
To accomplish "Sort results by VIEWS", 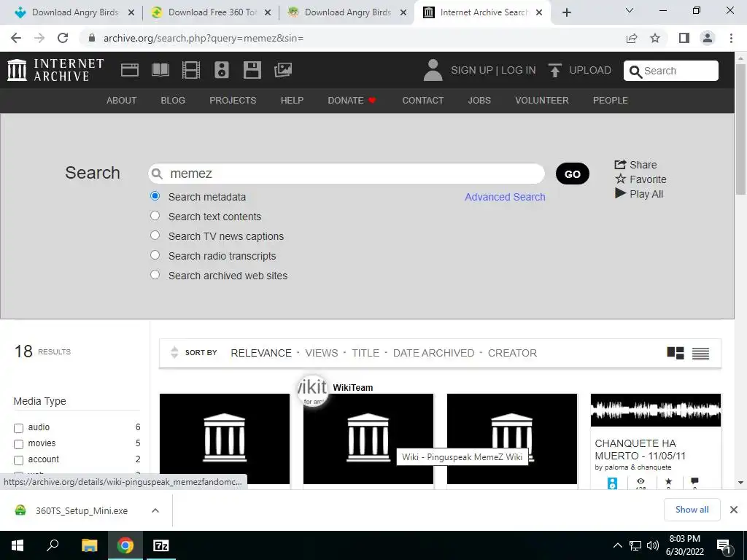I will [322, 353].
